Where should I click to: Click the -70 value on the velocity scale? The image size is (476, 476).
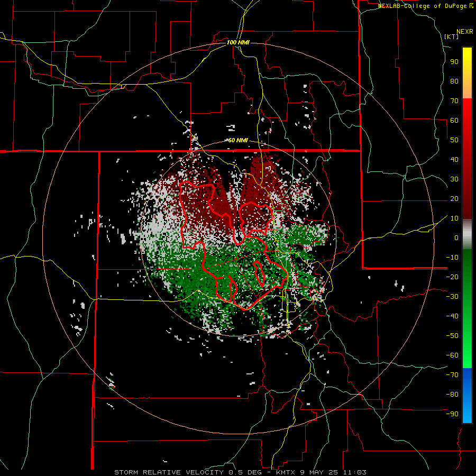(452, 374)
